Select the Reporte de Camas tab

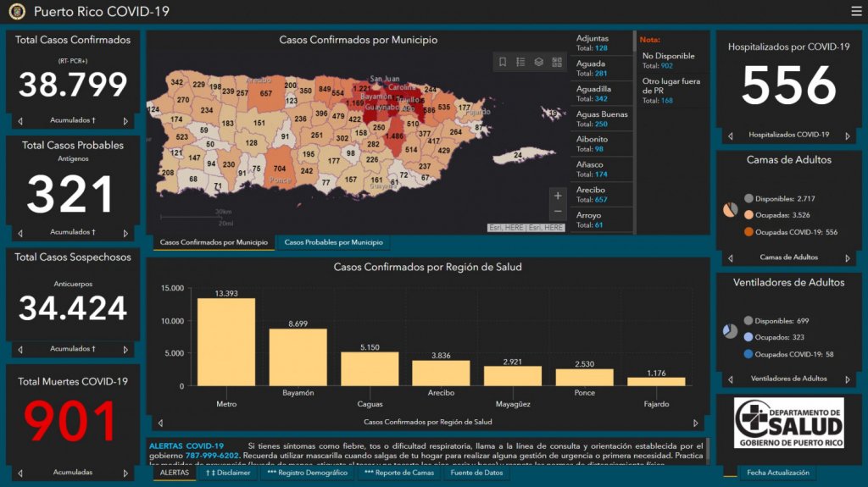(x=399, y=473)
